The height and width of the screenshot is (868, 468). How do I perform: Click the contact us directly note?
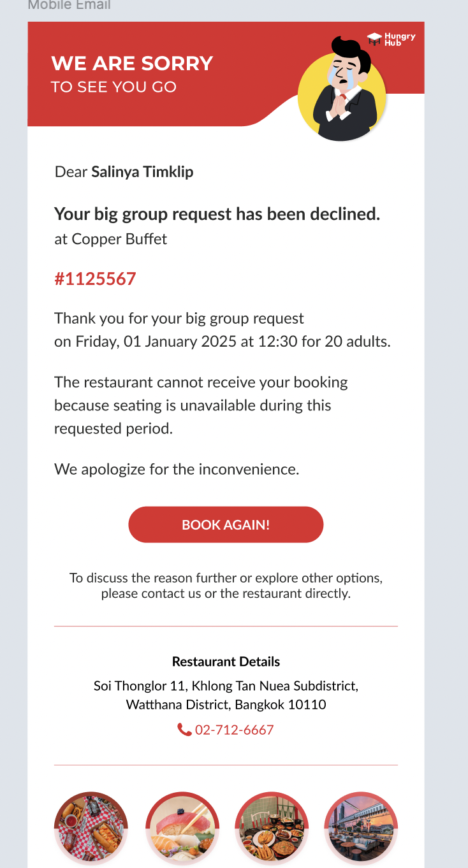coord(226,586)
